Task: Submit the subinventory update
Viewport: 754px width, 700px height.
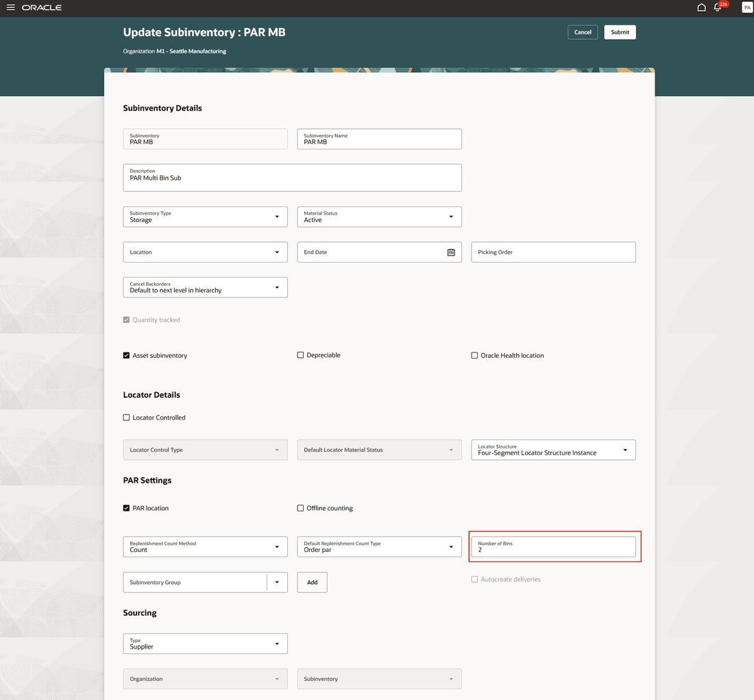Action: (x=620, y=32)
